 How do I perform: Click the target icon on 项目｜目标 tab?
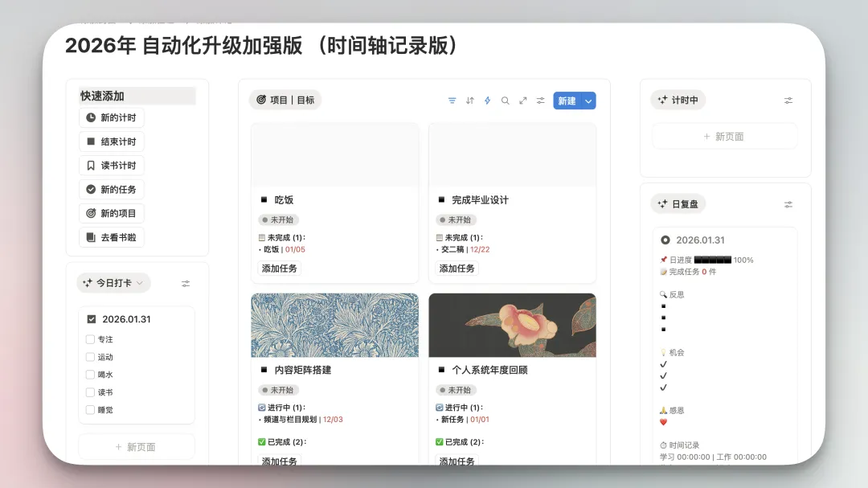[x=261, y=100]
